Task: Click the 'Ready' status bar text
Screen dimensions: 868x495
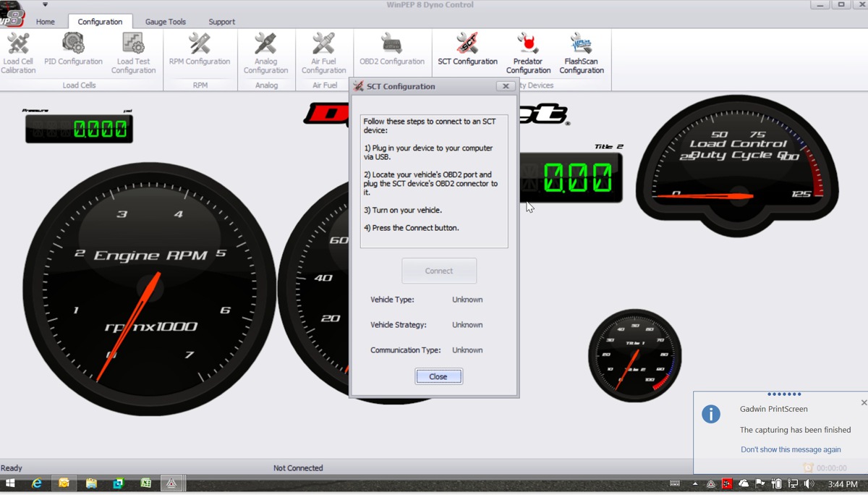Action: click(x=12, y=468)
